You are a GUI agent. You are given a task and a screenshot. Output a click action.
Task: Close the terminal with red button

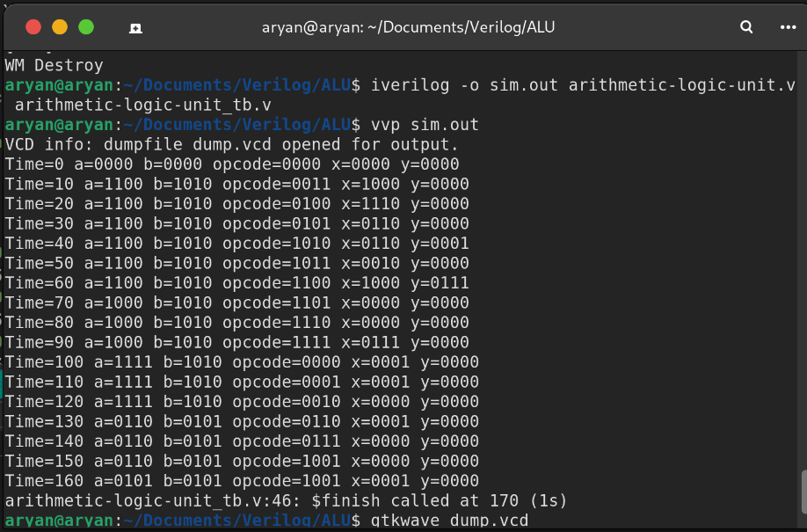pyautogui.click(x=33, y=27)
